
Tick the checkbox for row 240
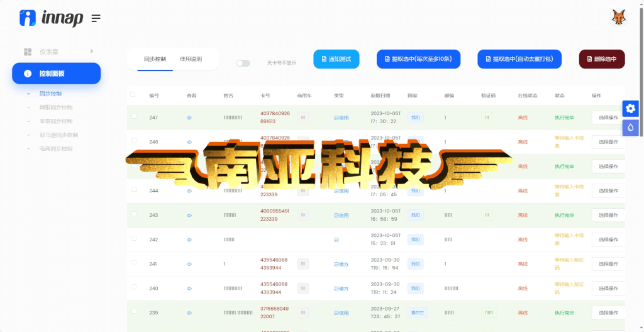(134, 287)
